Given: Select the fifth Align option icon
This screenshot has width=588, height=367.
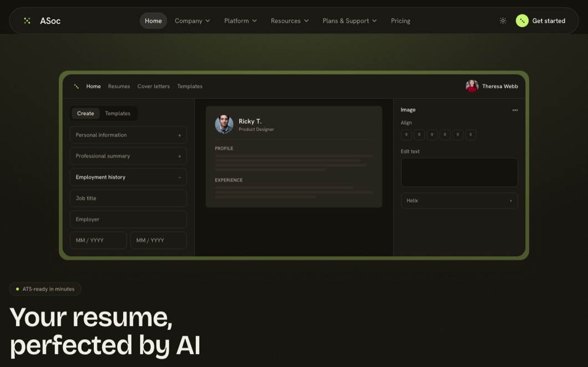Looking at the screenshot, I should pos(458,135).
